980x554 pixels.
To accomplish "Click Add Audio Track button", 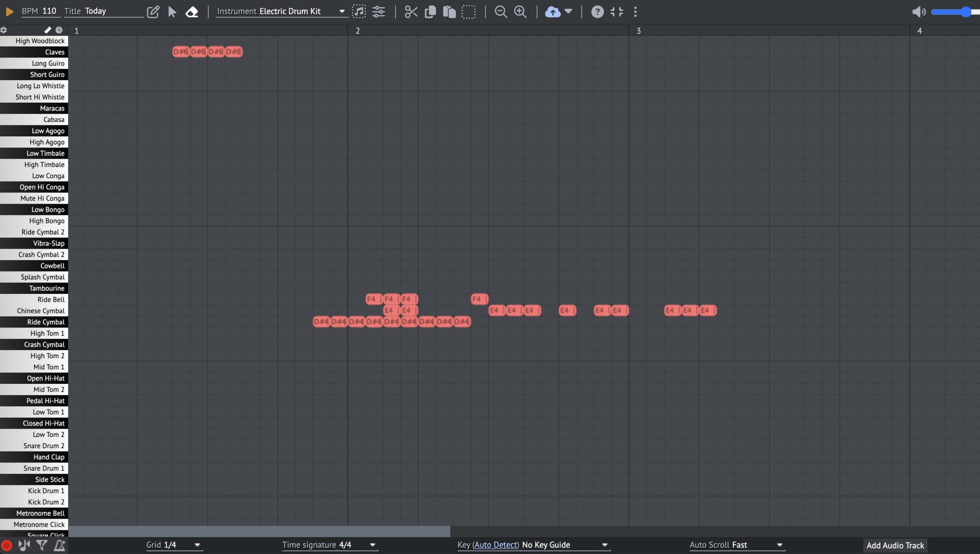I will pos(895,545).
